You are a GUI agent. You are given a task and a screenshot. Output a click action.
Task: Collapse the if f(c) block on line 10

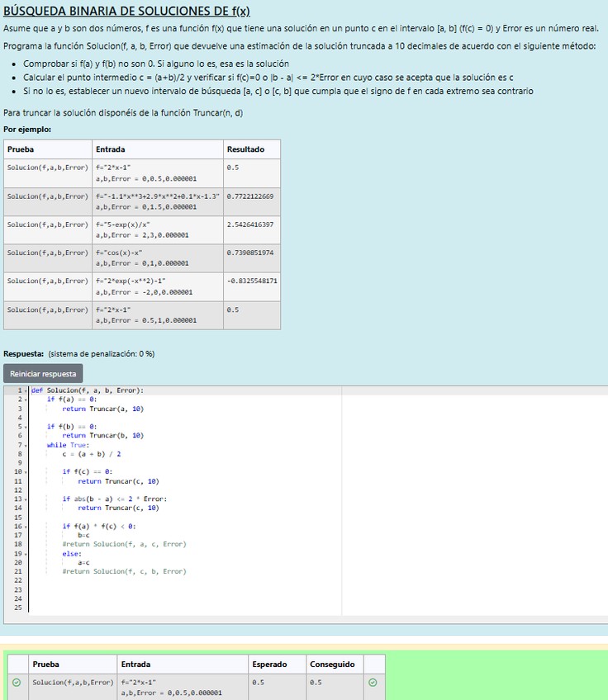coord(26,472)
